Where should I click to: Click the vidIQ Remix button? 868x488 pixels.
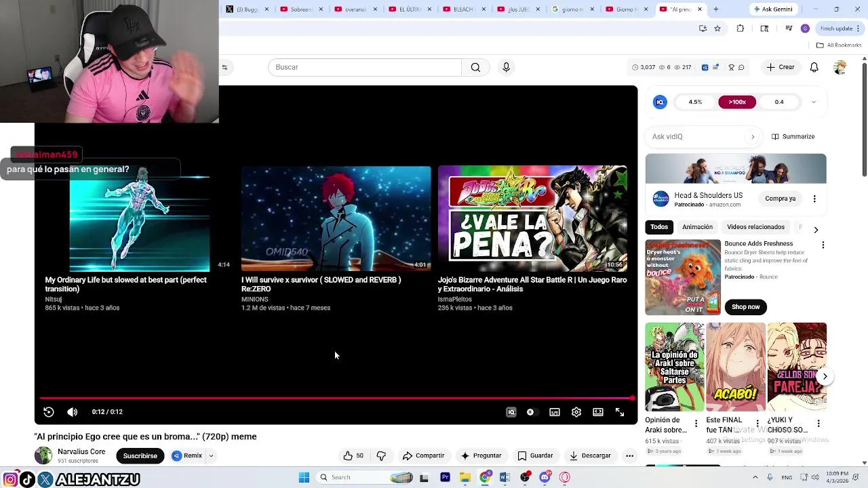(x=187, y=455)
